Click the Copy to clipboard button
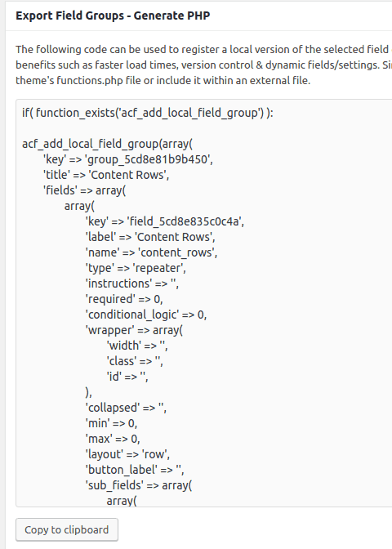 click(67, 529)
